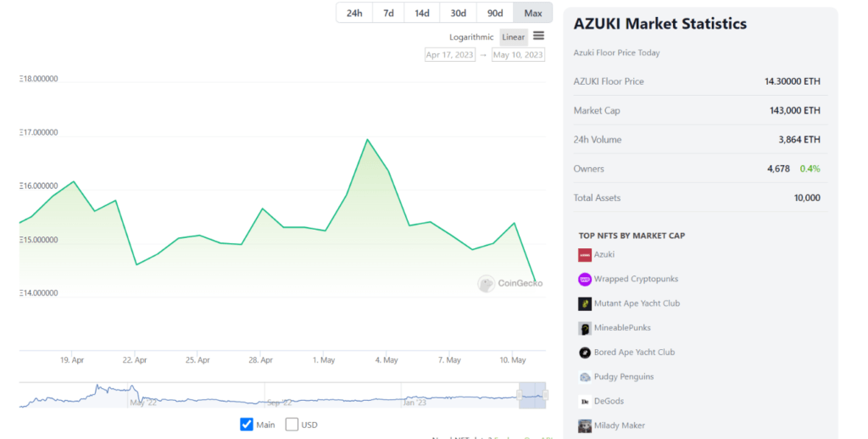The width and height of the screenshot is (868, 439).
Task: Select the 7d time range tab
Action: point(388,13)
